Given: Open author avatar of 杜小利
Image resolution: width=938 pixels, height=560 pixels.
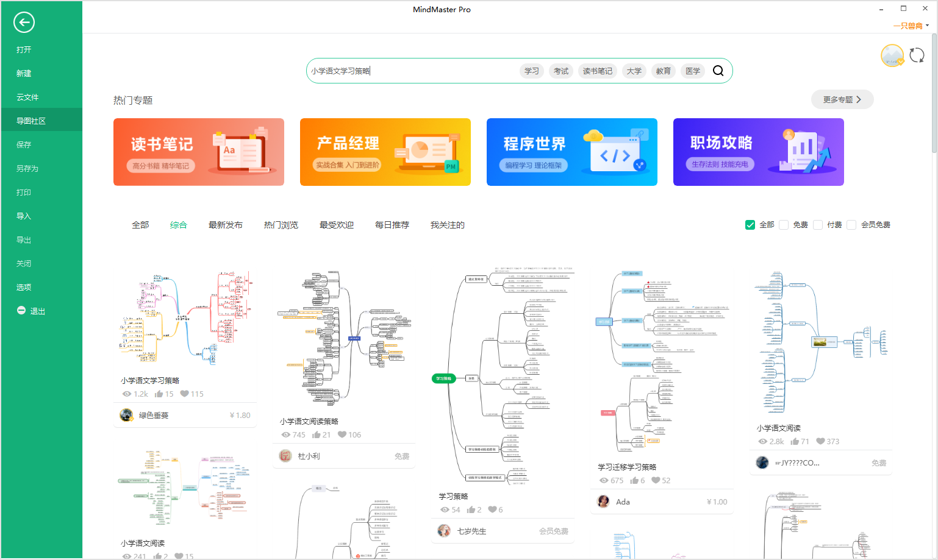Looking at the screenshot, I should (285, 456).
